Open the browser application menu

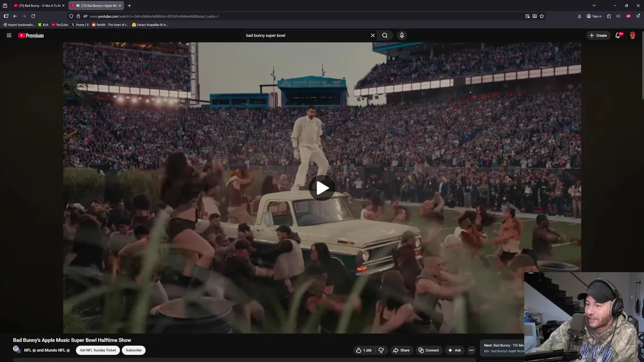(637, 16)
